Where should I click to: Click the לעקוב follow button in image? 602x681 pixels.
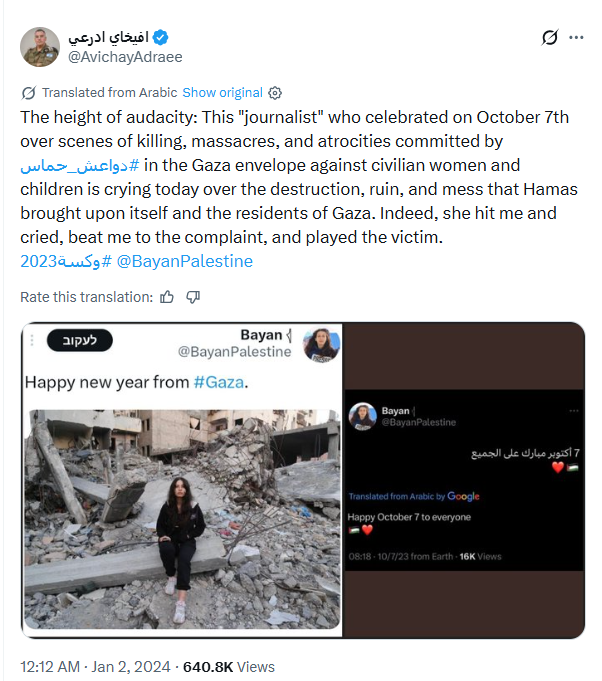(76, 340)
